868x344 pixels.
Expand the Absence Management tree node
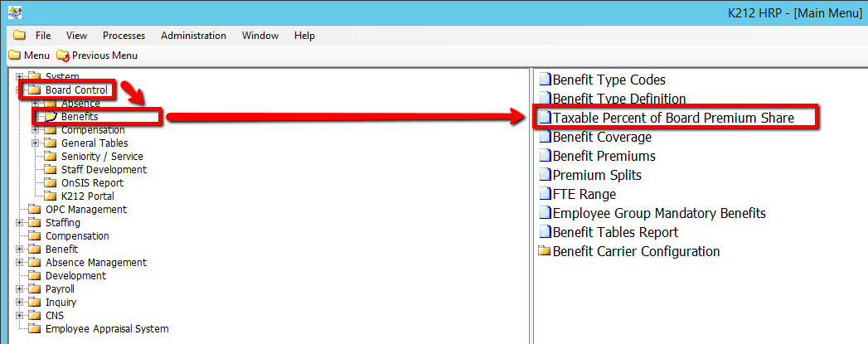19,263
